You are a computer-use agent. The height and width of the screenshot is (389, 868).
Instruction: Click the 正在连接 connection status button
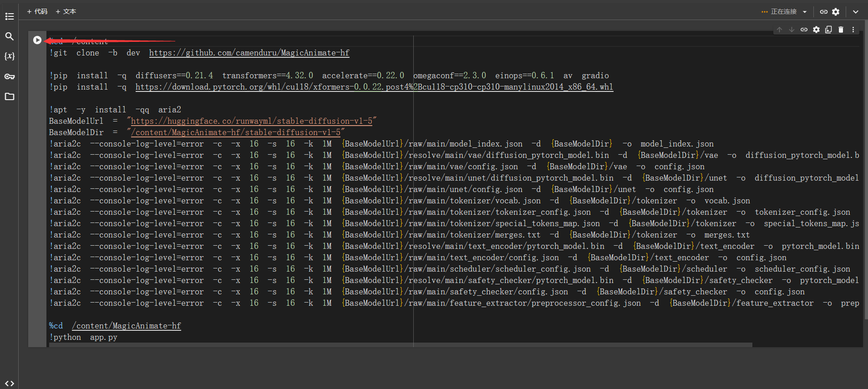[x=779, y=12]
